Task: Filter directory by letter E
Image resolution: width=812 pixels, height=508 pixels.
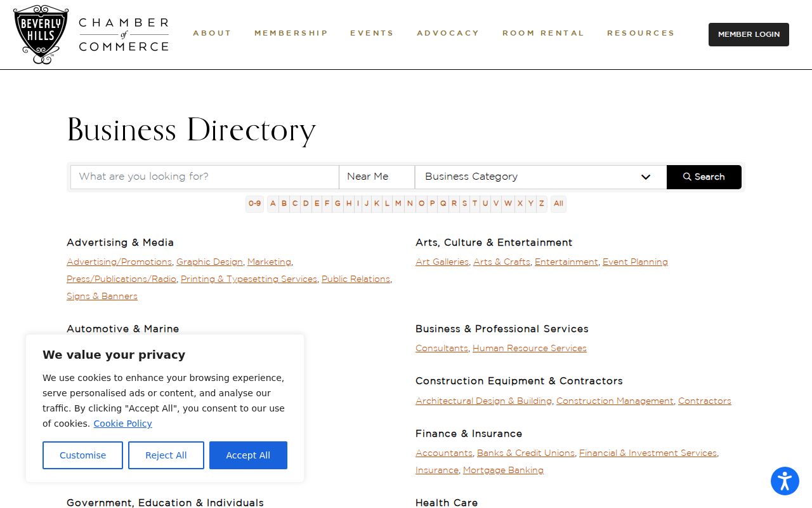Action: point(317,204)
